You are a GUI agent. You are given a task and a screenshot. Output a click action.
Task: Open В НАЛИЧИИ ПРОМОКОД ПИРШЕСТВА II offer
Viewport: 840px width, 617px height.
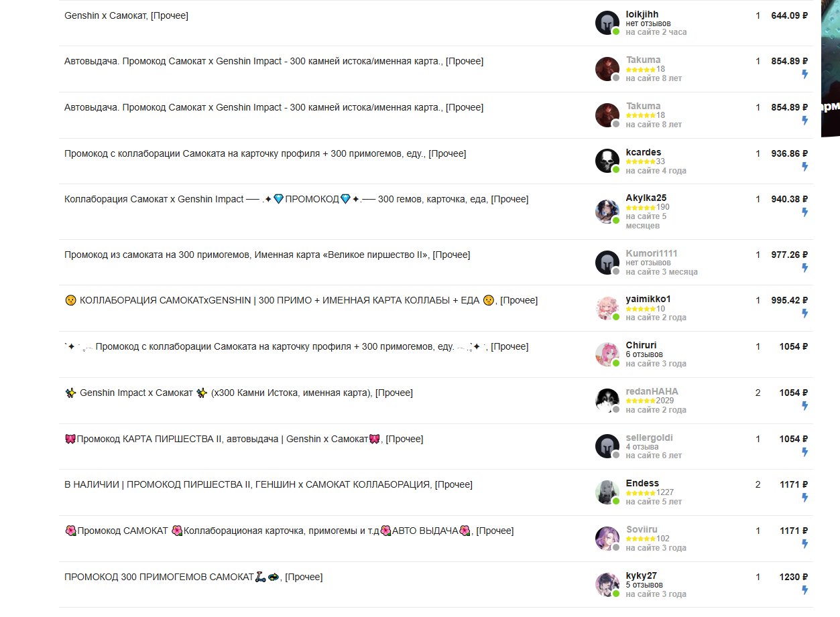268,484
